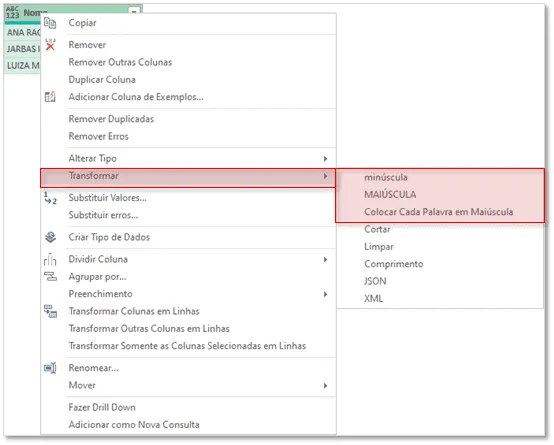Select Remover Duplicadas menu entry
Screen dimensions: 554x445
coord(111,119)
